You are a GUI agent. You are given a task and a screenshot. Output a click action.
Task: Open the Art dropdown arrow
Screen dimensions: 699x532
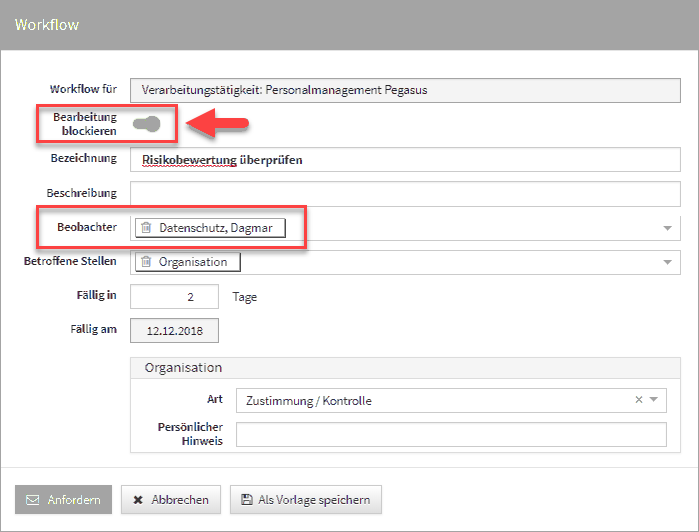(654, 400)
